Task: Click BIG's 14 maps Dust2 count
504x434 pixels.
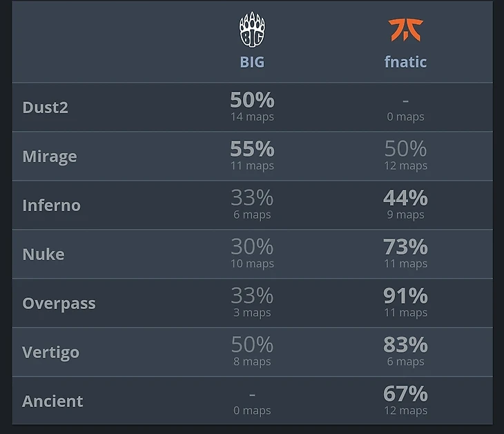Action: (x=252, y=117)
